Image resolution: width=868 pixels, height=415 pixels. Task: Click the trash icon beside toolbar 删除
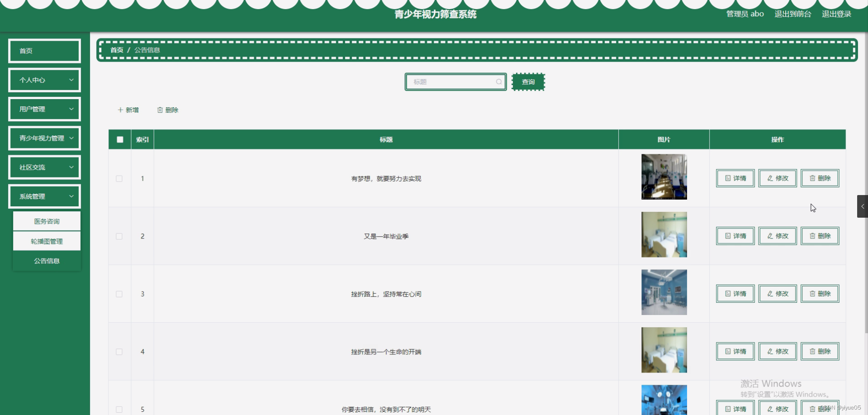pyautogui.click(x=160, y=110)
